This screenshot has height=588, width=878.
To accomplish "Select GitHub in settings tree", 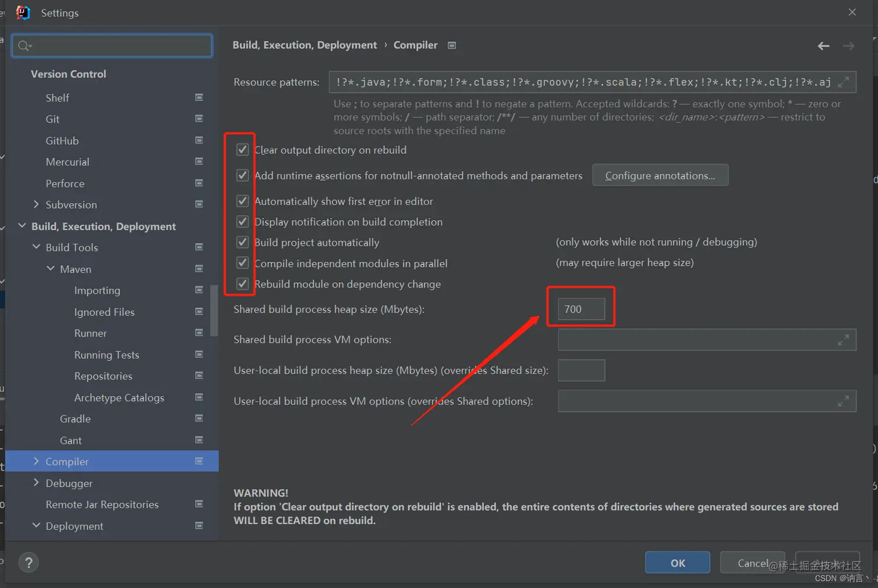I will coord(62,140).
